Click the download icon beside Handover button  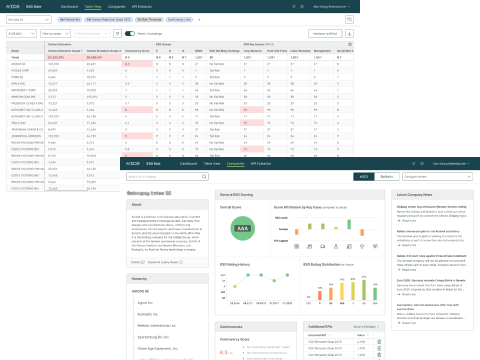click(x=349, y=34)
